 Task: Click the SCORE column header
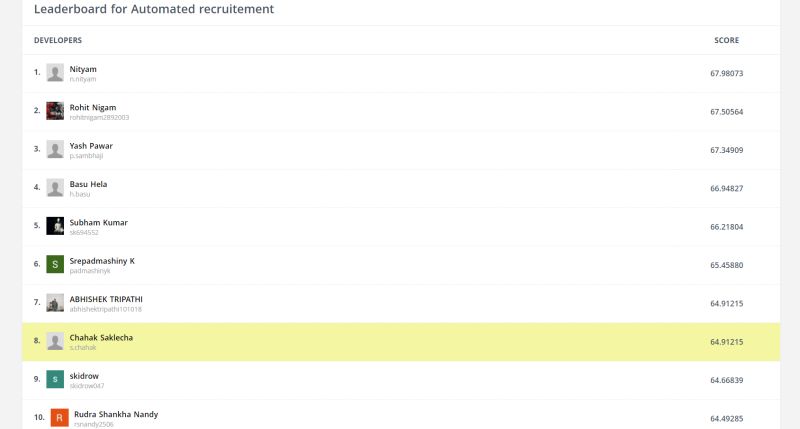pos(727,40)
